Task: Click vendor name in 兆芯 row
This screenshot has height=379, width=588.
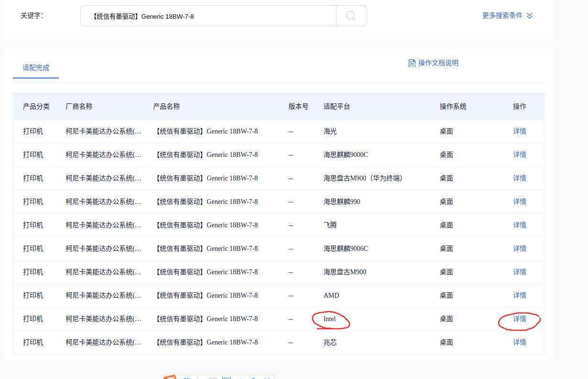Action: pos(104,342)
